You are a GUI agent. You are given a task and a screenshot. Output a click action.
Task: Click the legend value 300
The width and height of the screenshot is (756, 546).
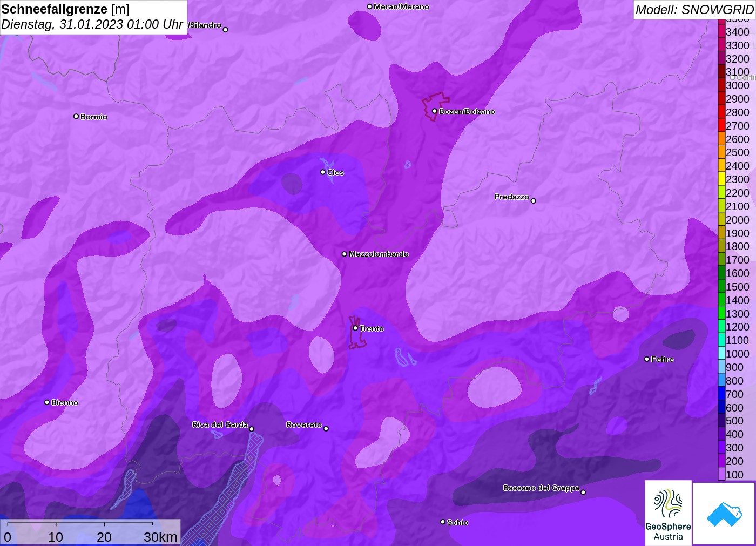point(734,448)
